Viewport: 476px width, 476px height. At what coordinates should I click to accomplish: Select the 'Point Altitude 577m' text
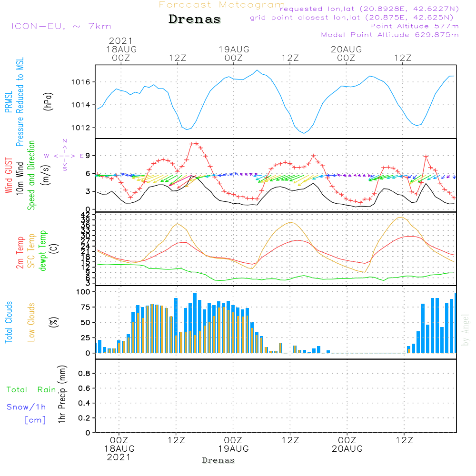click(x=414, y=26)
